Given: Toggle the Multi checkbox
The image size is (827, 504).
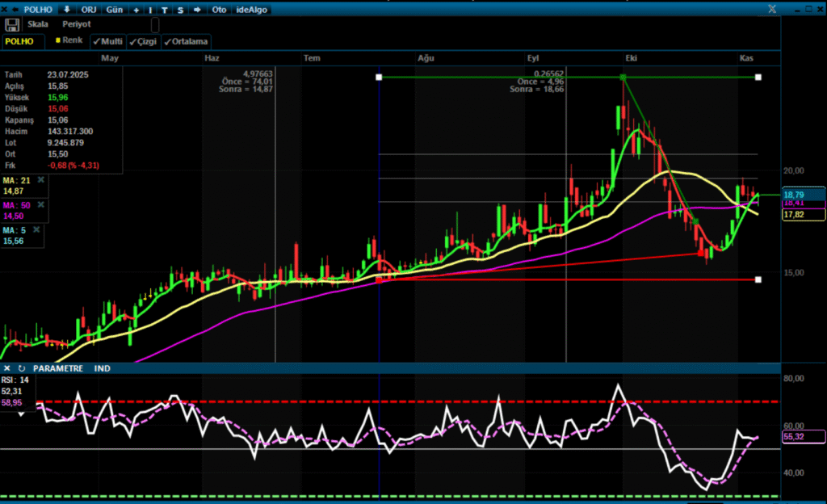Looking at the screenshot, I should tap(107, 41).
